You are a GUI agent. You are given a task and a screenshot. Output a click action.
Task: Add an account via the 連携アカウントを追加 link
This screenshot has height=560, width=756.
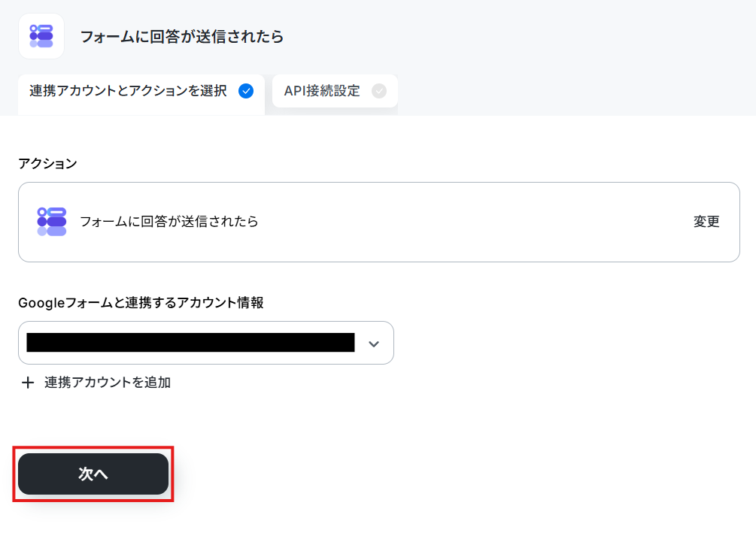(108, 383)
